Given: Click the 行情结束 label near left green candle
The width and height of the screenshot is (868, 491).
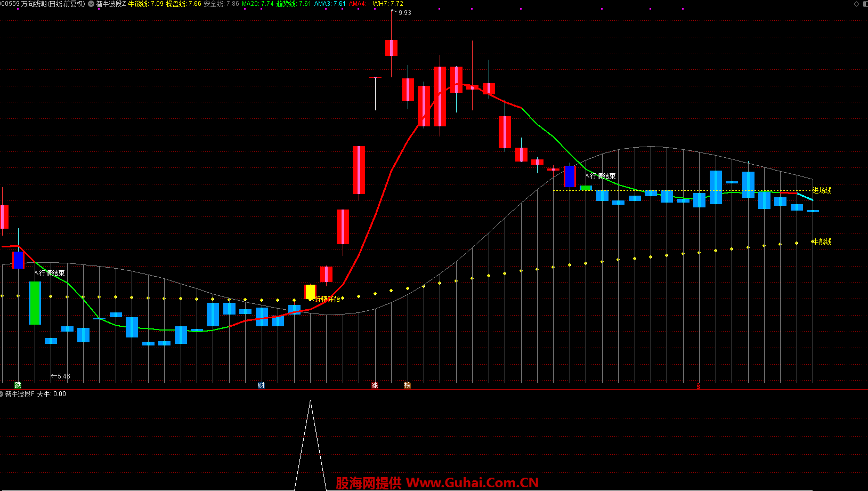Looking at the screenshot, I should point(52,273).
